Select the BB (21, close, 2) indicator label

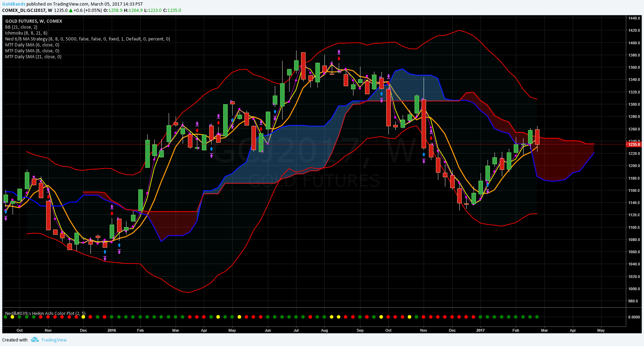pos(21,27)
